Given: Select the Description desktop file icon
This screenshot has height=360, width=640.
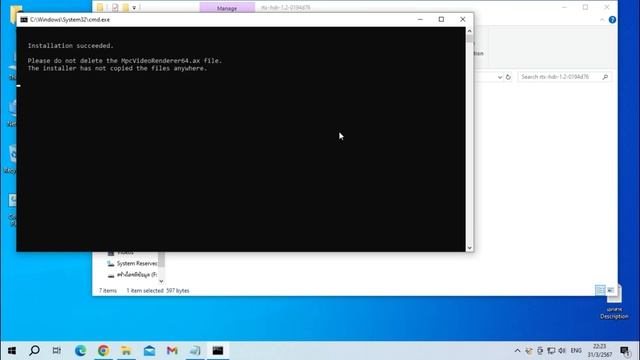Looking at the screenshot, I should click(614, 302).
